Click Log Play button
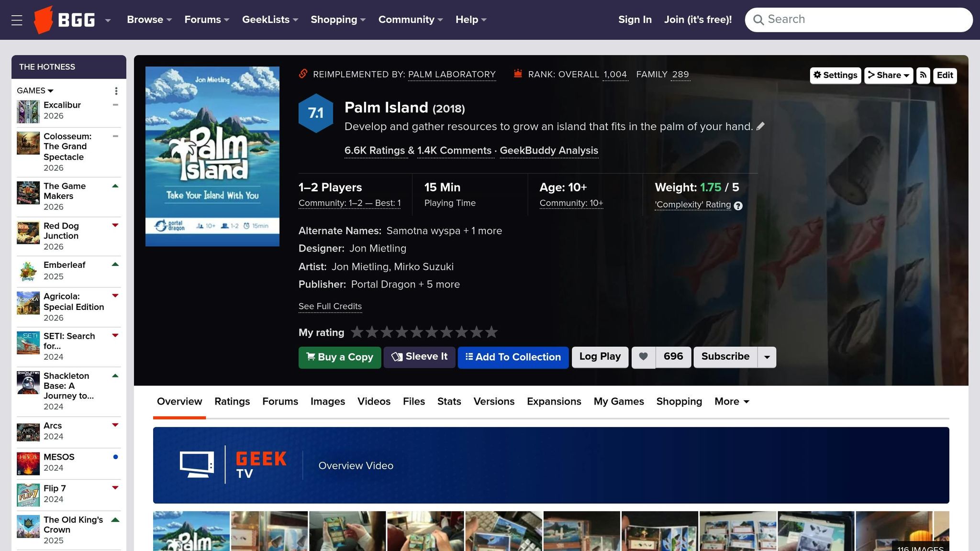This screenshot has width=980, height=551. point(600,357)
